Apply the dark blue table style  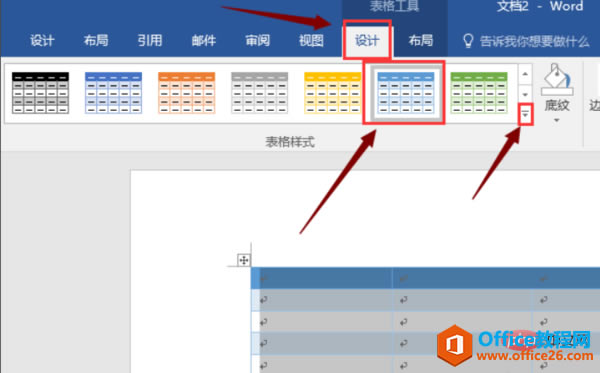pyautogui.click(x=113, y=93)
